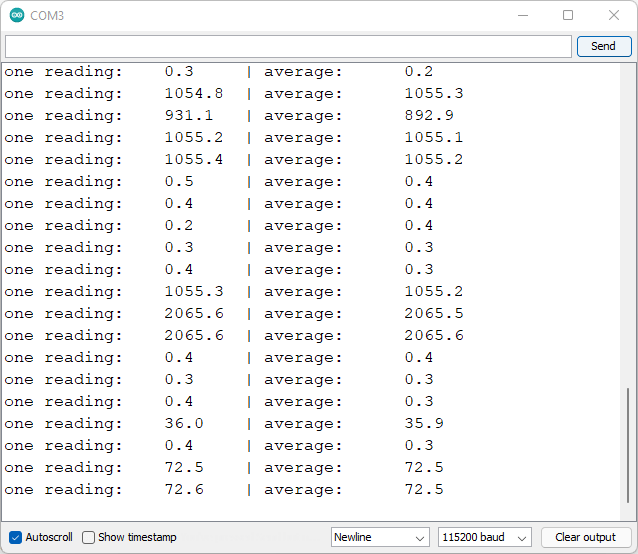Close the COM3 serial monitor window

(x=614, y=16)
